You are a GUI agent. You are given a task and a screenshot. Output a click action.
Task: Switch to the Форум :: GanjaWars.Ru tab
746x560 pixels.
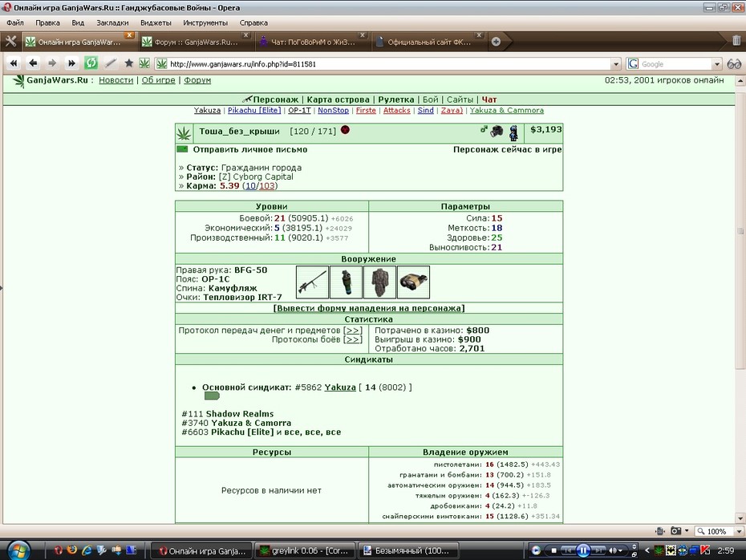(x=195, y=42)
